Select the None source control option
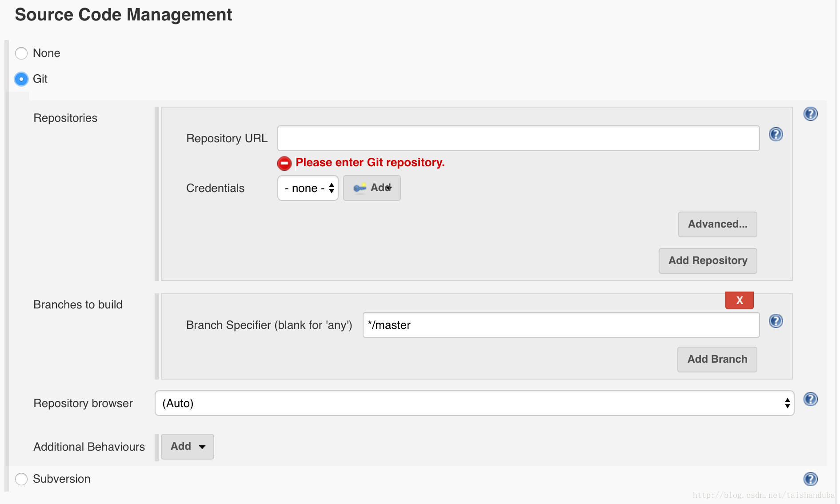Viewport: 840px width, 504px height. click(21, 53)
